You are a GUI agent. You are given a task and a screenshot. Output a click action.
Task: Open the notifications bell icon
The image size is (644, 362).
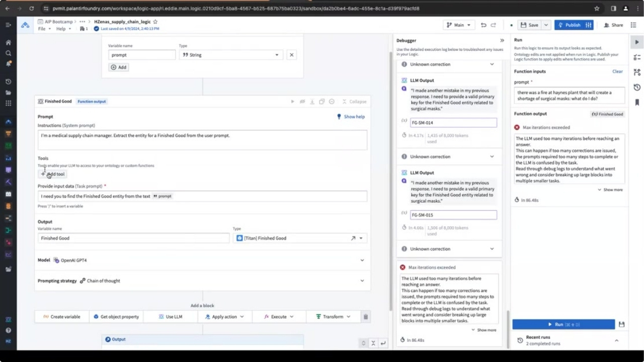(x=8, y=64)
